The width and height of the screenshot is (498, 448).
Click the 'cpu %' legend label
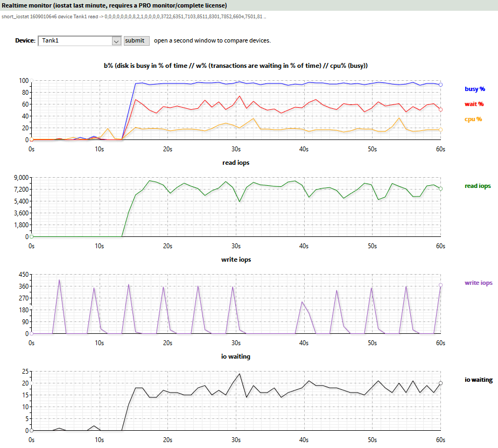pos(473,119)
